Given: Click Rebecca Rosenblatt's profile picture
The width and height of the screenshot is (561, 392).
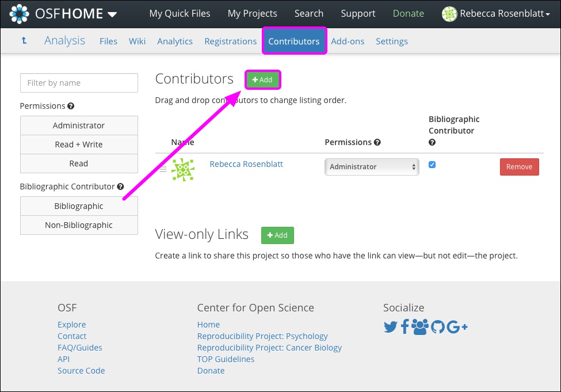Looking at the screenshot, I should [183, 169].
